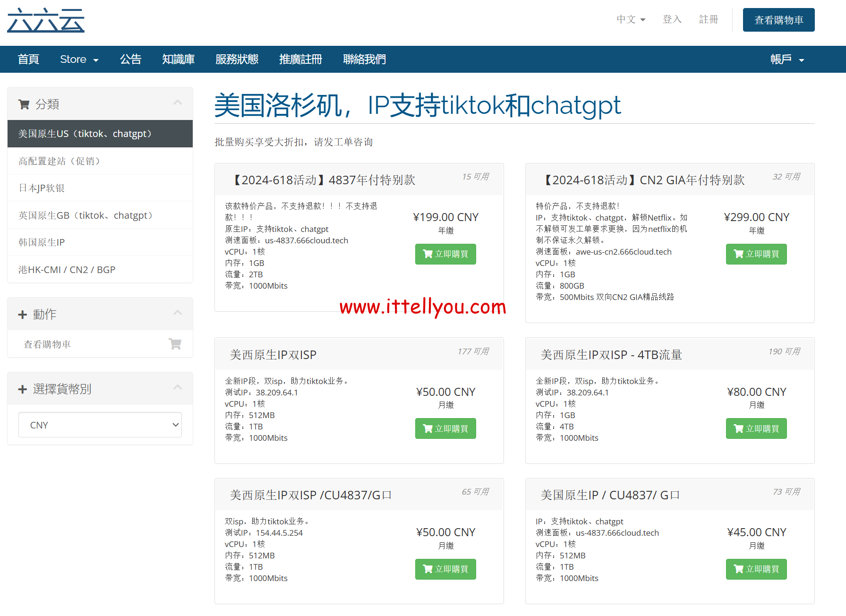Viewport: 846px width, 616px height.
Task: Open 服務狀態 page from navigation
Action: click(x=237, y=60)
